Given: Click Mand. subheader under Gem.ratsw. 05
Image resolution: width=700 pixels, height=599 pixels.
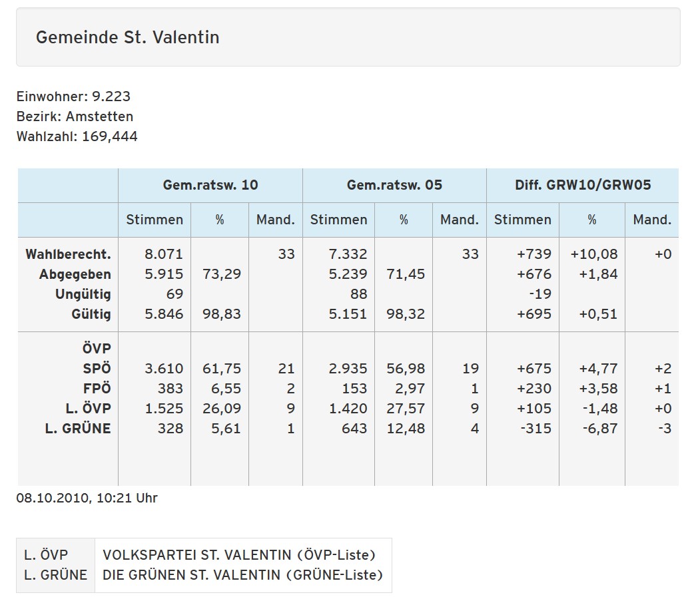Looking at the screenshot, I should (x=459, y=220).
